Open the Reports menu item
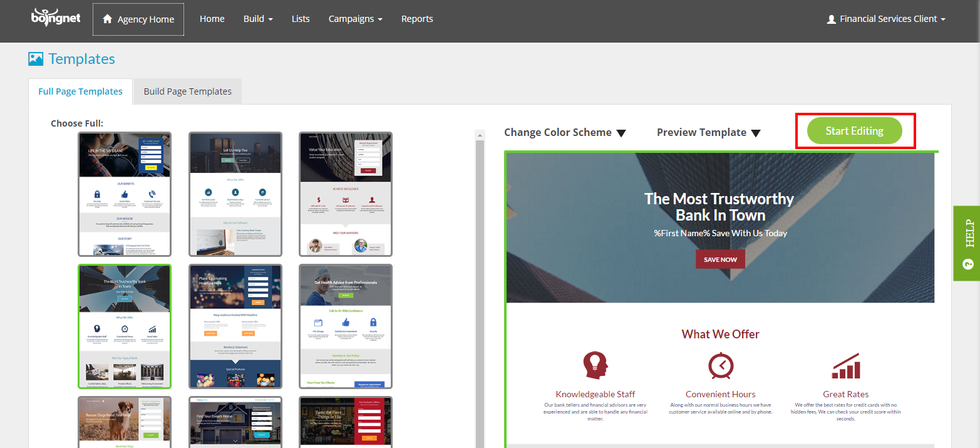980x448 pixels. tap(417, 19)
